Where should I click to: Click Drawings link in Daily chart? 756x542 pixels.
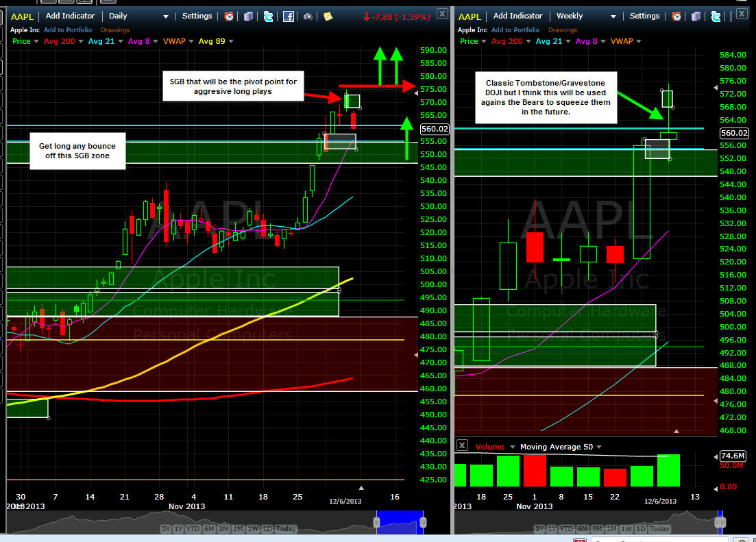click(x=114, y=30)
